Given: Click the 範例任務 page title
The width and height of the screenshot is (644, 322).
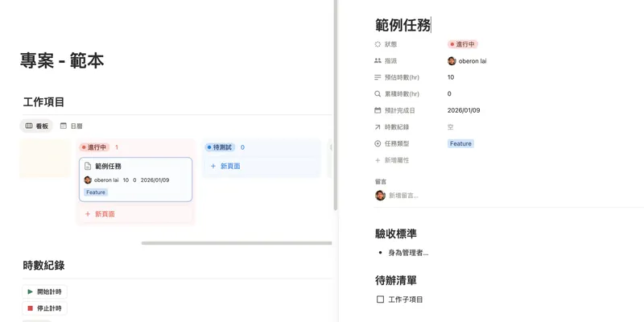Looking at the screenshot, I should point(402,26).
